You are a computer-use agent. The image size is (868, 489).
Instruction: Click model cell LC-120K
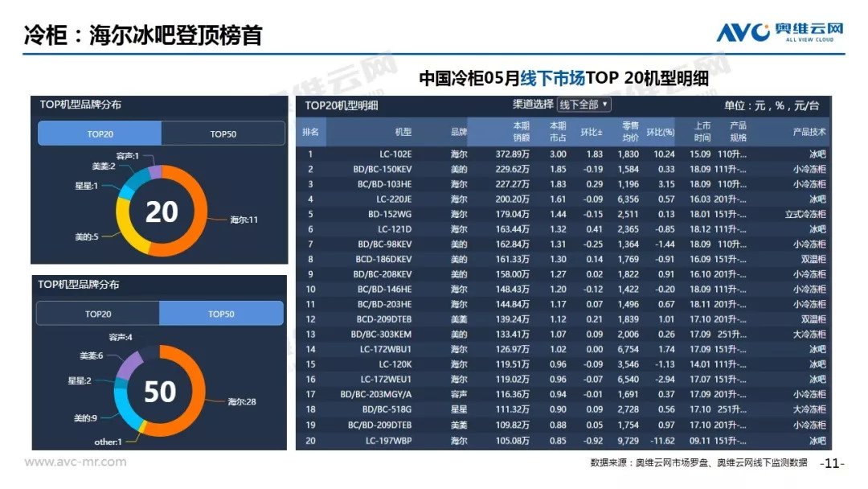395,364
